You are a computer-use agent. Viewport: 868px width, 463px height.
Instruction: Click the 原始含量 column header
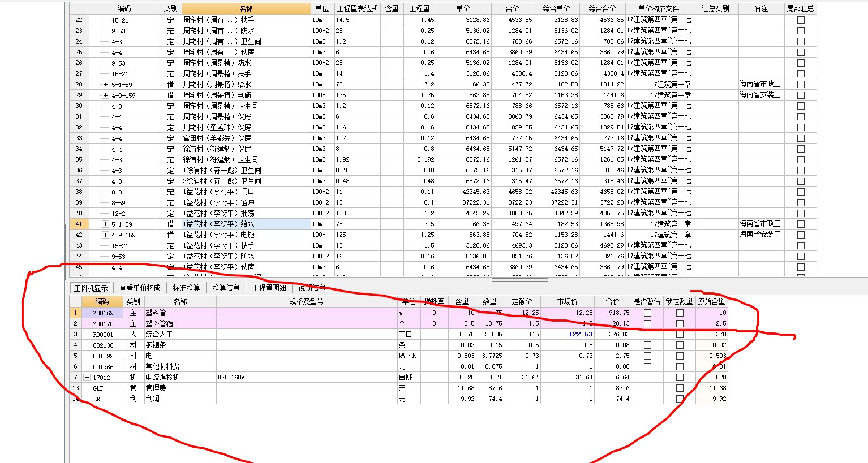tap(711, 301)
